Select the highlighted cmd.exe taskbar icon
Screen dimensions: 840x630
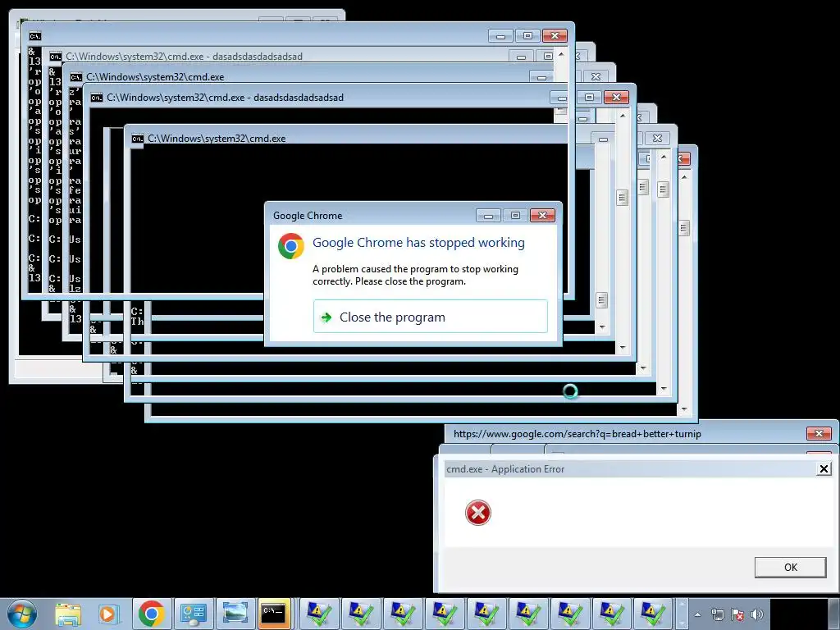pos(274,614)
